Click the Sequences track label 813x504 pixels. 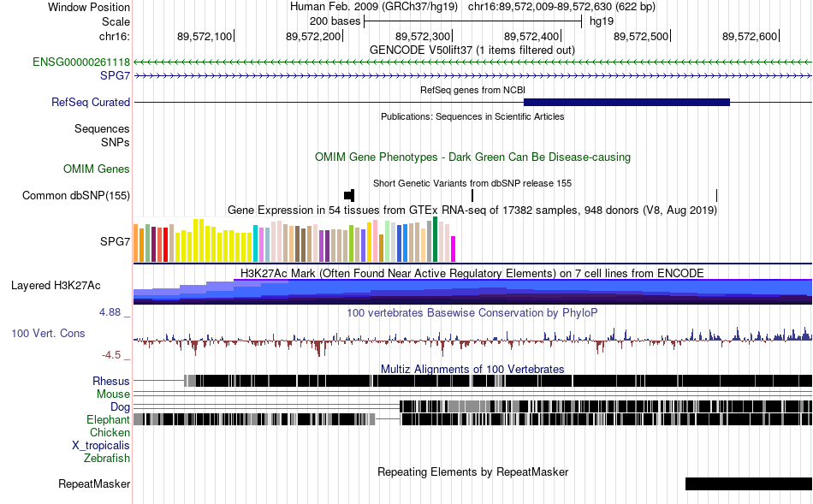(102, 128)
